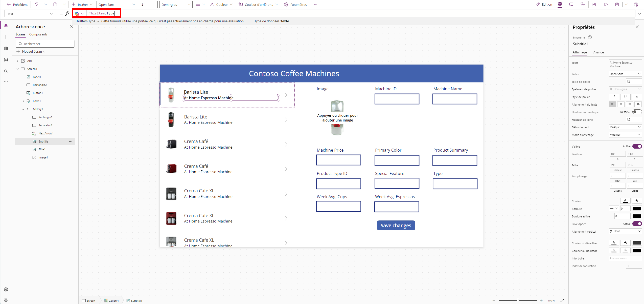Open the Data table sidebar icon
Image resolution: width=644 pixels, height=304 pixels.
(x=6, y=48)
